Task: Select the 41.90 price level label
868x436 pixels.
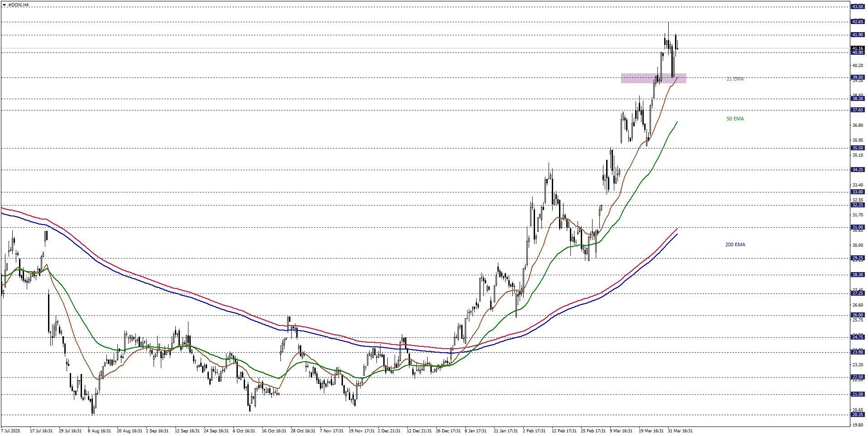Action: coord(858,35)
